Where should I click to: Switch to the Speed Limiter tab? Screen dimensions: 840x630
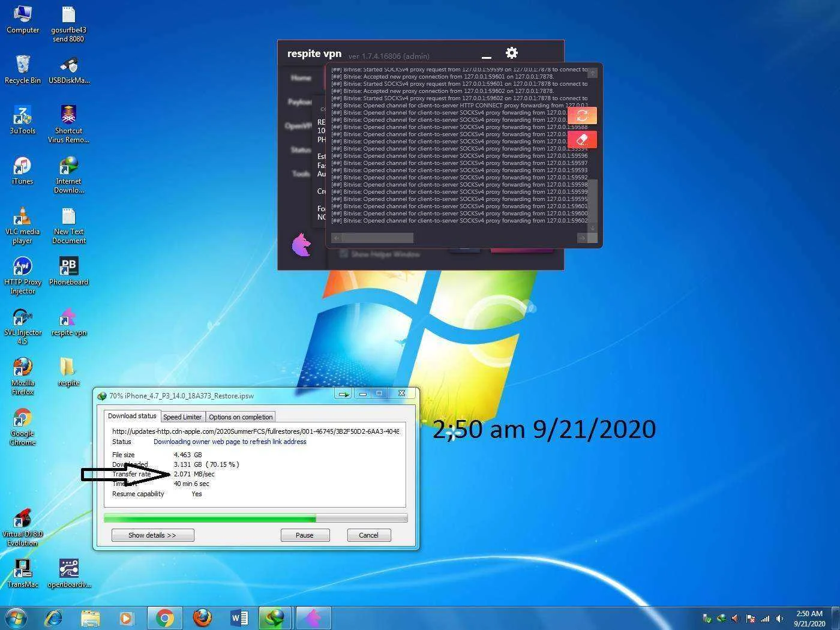tap(182, 417)
